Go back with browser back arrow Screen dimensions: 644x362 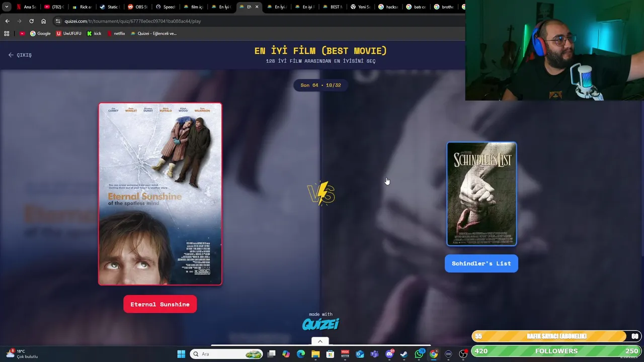click(x=7, y=21)
